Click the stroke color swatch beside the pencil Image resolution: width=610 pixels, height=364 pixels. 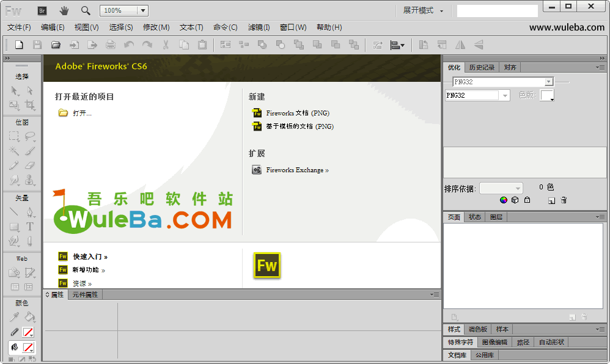click(x=28, y=332)
